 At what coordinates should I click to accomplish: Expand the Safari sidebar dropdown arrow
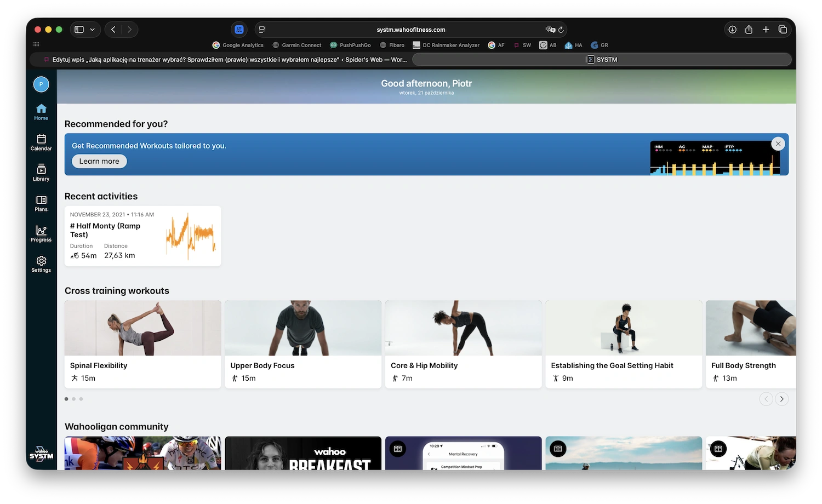[93, 30]
